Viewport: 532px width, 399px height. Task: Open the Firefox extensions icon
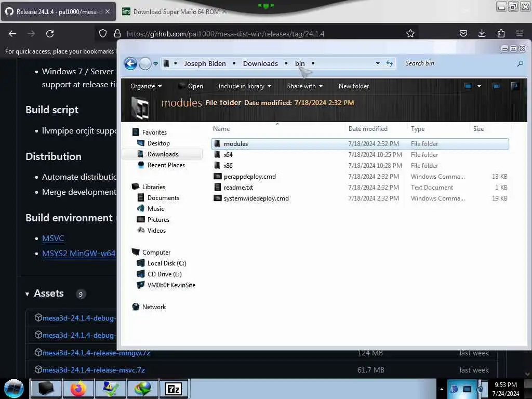[501, 33]
